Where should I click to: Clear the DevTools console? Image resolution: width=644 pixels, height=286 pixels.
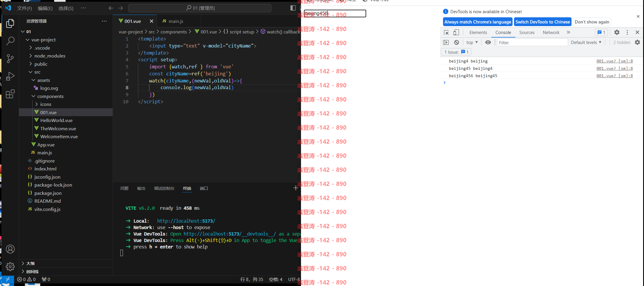coord(457,43)
